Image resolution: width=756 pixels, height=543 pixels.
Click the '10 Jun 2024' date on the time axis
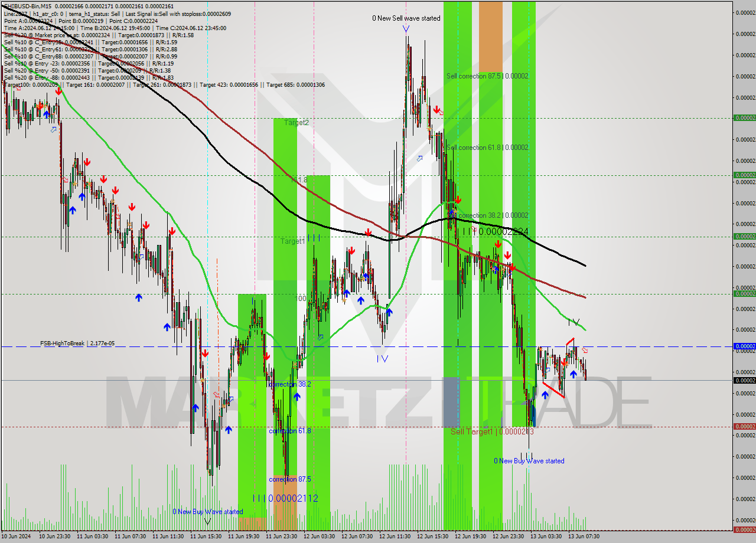(16, 537)
